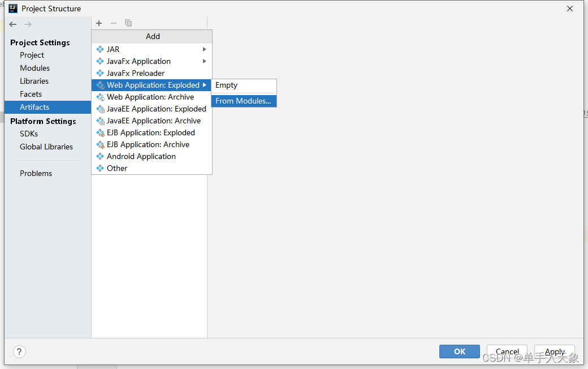
Task: Choose the Other artifact type
Action: (117, 168)
